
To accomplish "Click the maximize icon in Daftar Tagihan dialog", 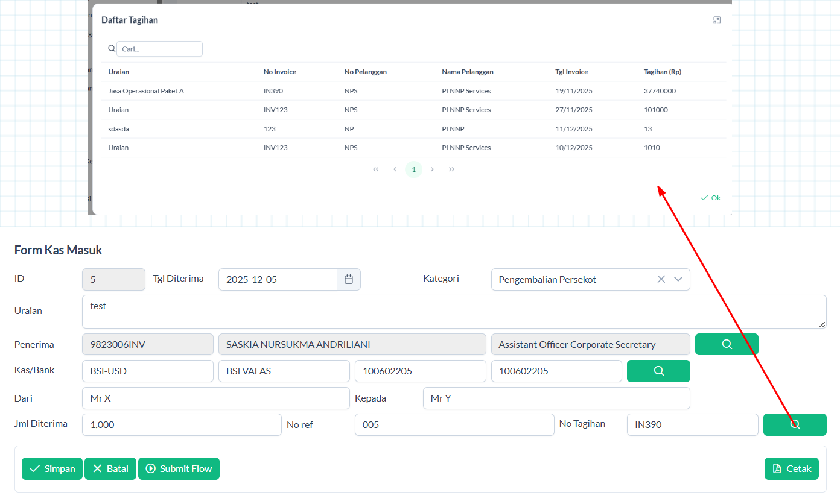I will click(x=717, y=20).
